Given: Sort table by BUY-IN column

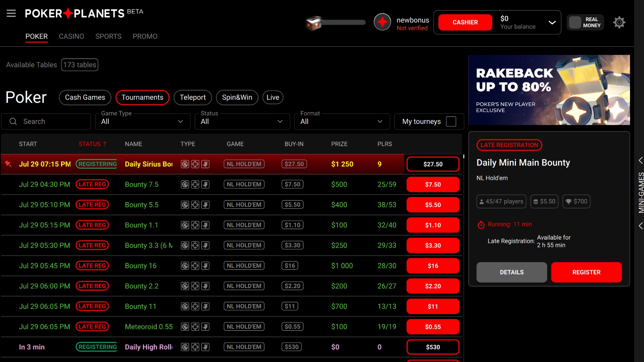Looking at the screenshot, I should 294,144.
